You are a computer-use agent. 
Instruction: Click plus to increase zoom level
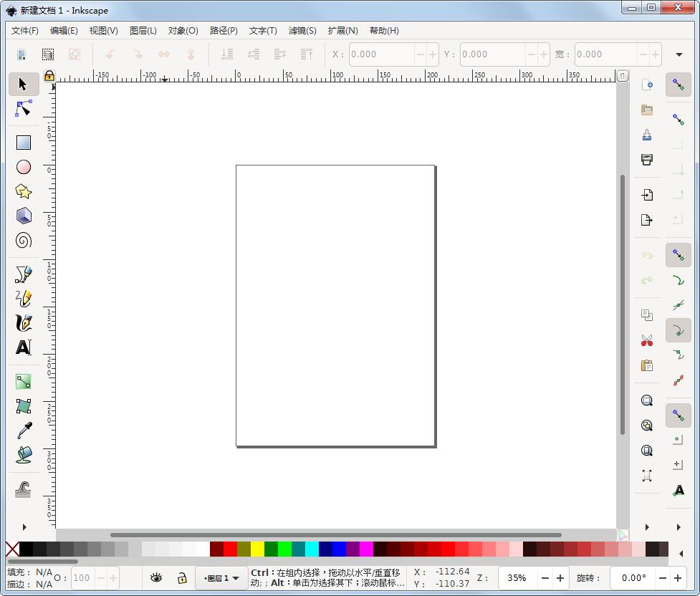[x=562, y=577]
